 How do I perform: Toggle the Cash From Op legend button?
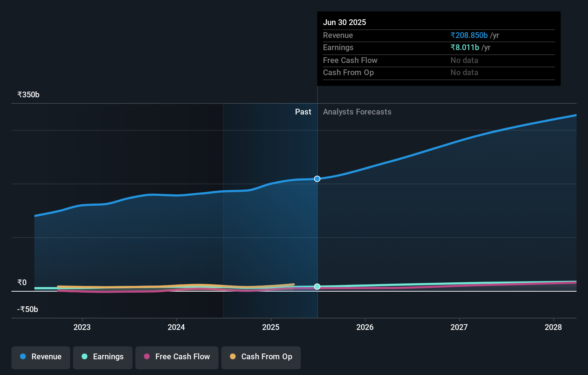(261, 357)
